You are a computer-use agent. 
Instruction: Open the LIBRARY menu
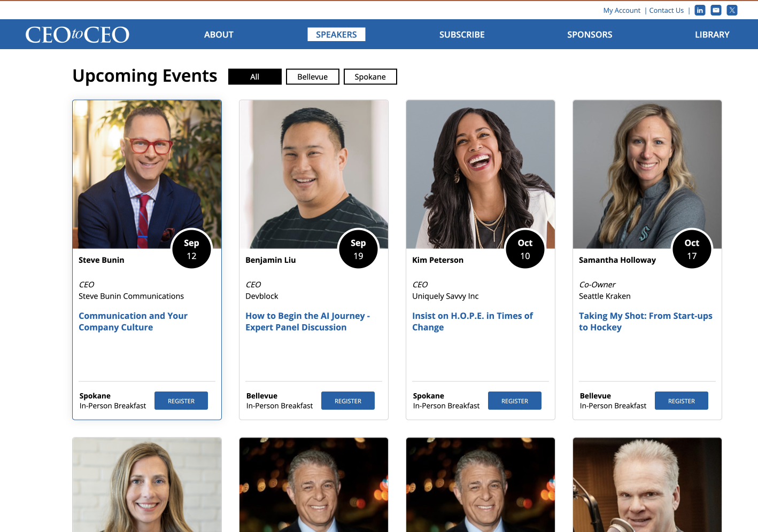pos(712,35)
